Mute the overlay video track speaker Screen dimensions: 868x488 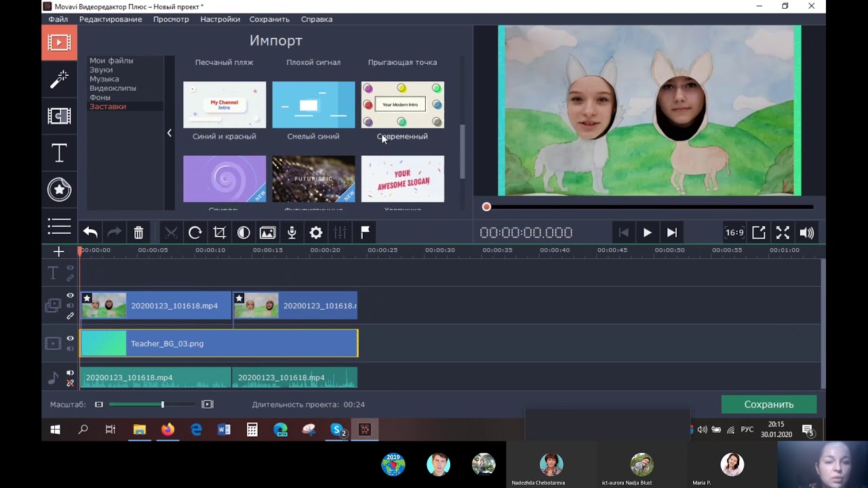coord(70,306)
